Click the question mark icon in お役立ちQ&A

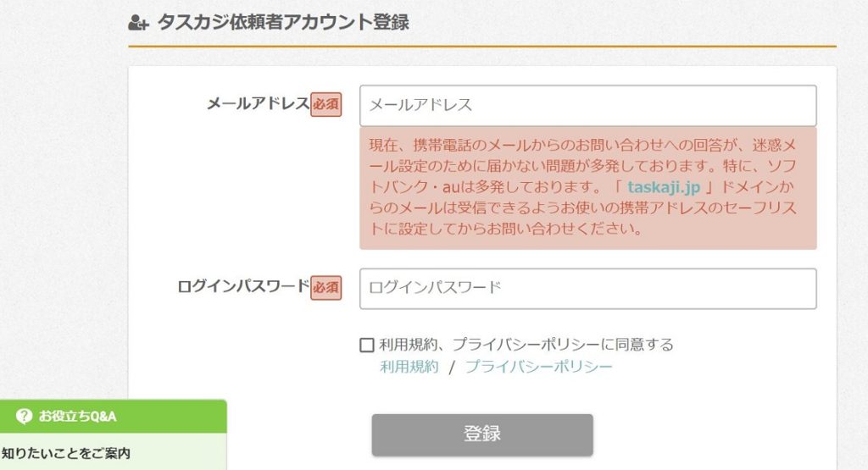tap(24, 416)
